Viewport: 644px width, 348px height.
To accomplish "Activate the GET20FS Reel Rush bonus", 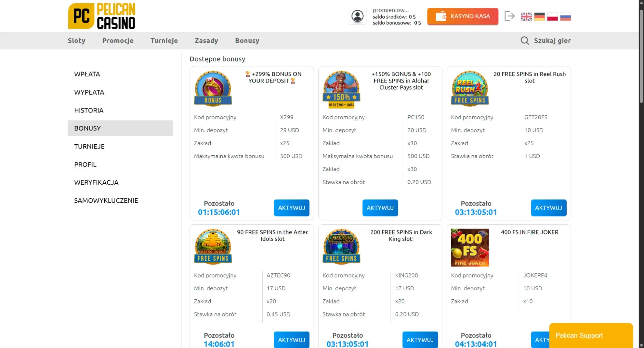I will tap(549, 208).
